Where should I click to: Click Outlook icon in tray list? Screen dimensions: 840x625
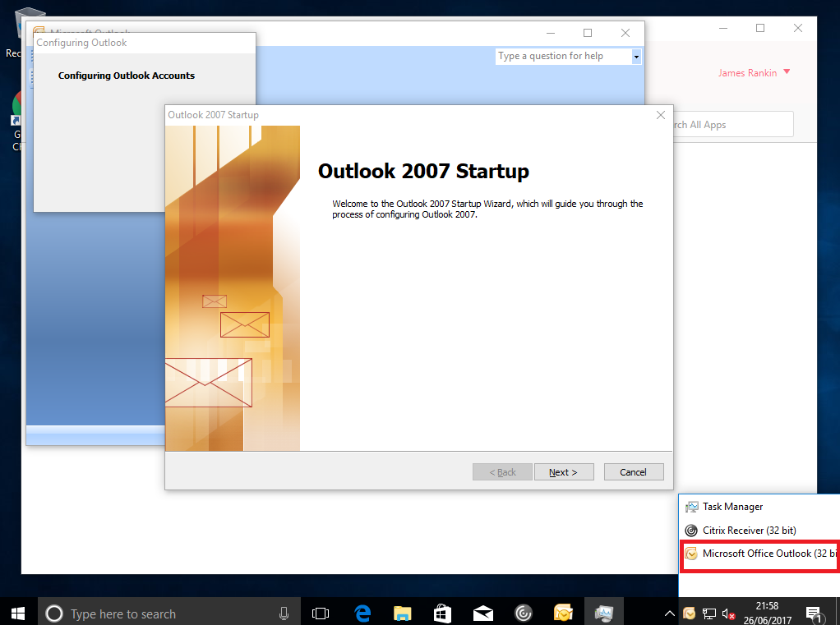pyautogui.click(x=691, y=554)
